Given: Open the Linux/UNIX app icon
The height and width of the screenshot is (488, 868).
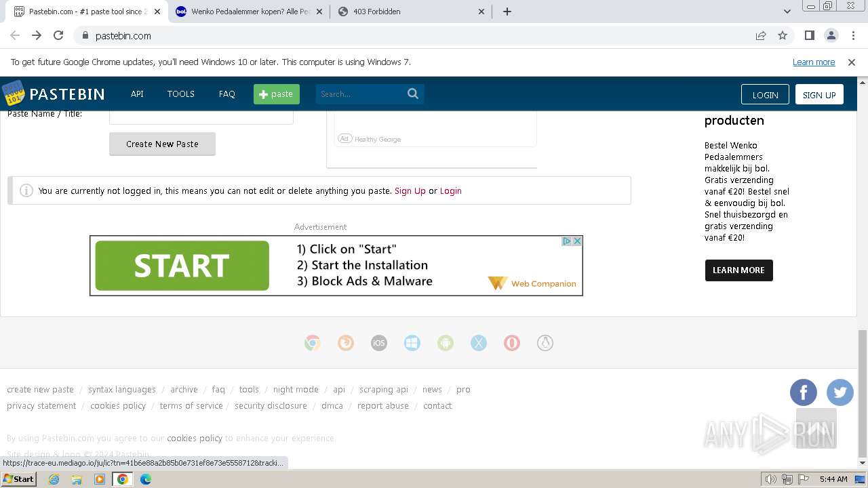Looking at the screenshot, I should pyautogui.click(x=545, y=343).
